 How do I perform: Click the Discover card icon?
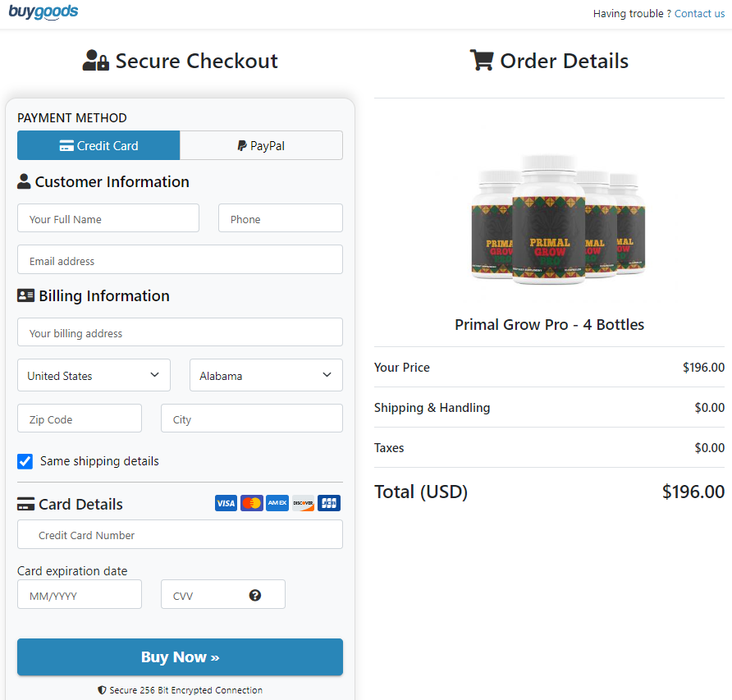(303, 502)
